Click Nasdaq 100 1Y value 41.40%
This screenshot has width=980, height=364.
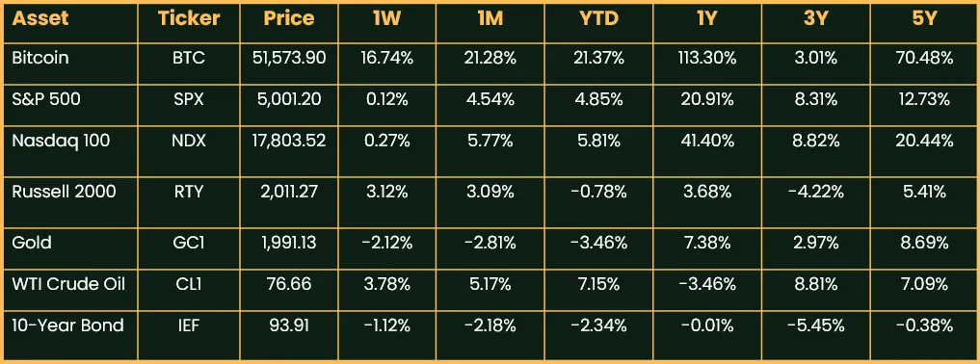(707, 142)
